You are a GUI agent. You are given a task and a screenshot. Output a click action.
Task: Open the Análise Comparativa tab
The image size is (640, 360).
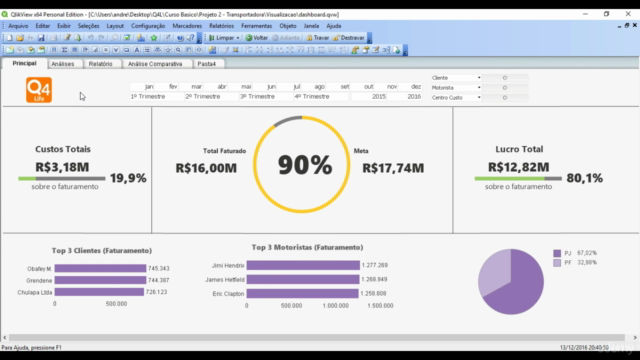tap(155, 64)
